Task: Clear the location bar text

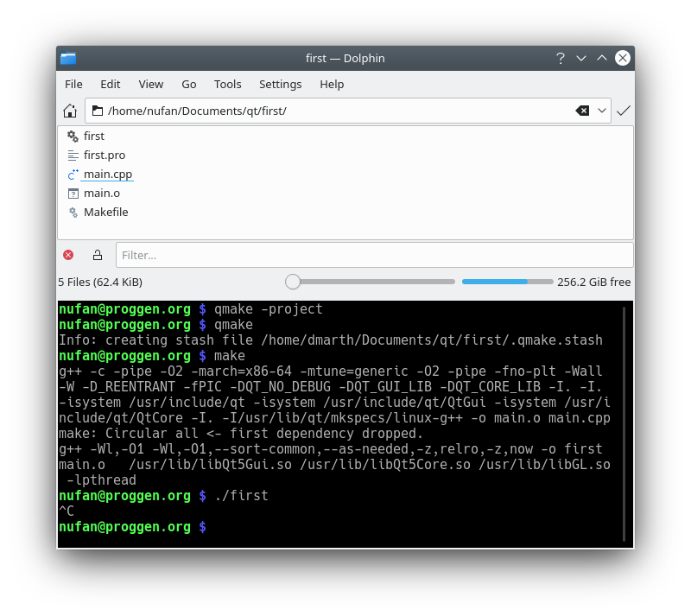Action: [x=582, y=111]
